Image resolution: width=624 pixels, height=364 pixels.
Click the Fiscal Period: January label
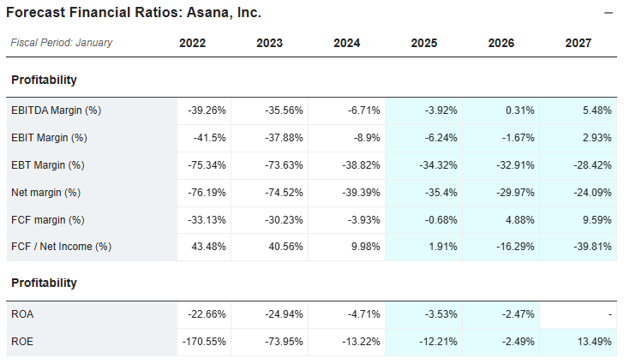click(x=61, y=43)
